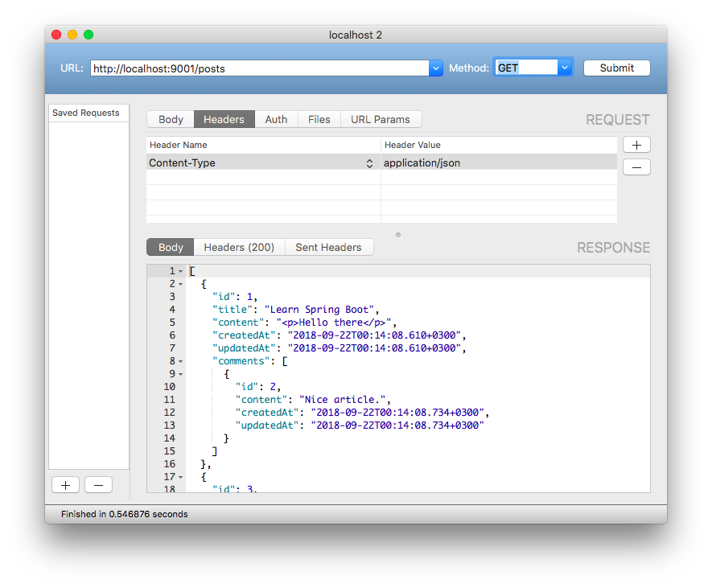
Task: Switch to request Body tab
Action: click(171, 119)
